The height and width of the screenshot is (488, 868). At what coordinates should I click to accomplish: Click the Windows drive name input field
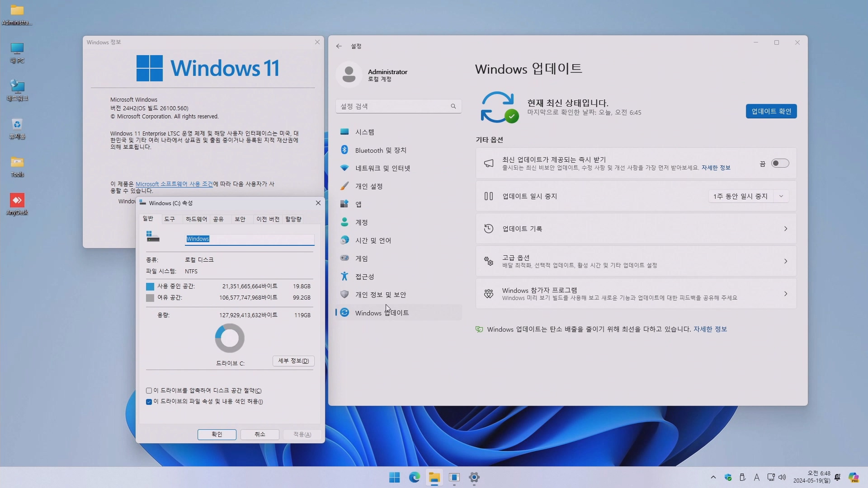click(250, 239)
